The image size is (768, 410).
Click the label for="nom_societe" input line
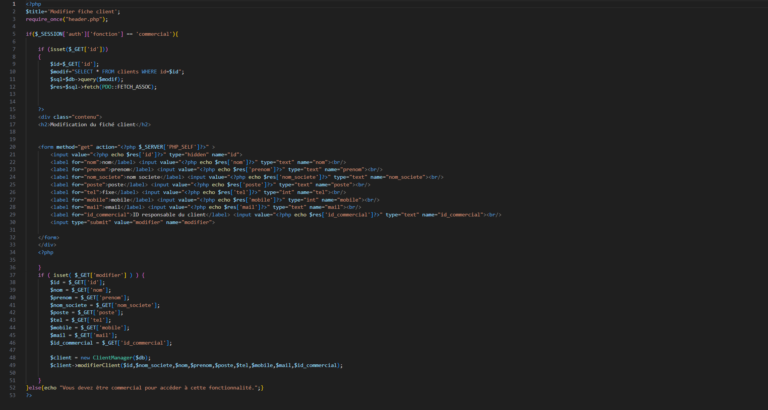247,177
